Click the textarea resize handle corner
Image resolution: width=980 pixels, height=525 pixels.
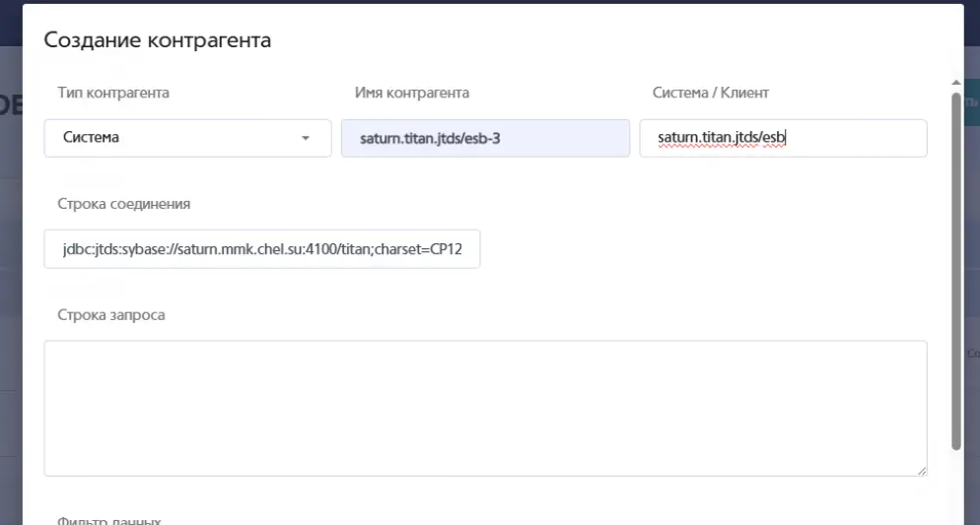pos(922,471)
